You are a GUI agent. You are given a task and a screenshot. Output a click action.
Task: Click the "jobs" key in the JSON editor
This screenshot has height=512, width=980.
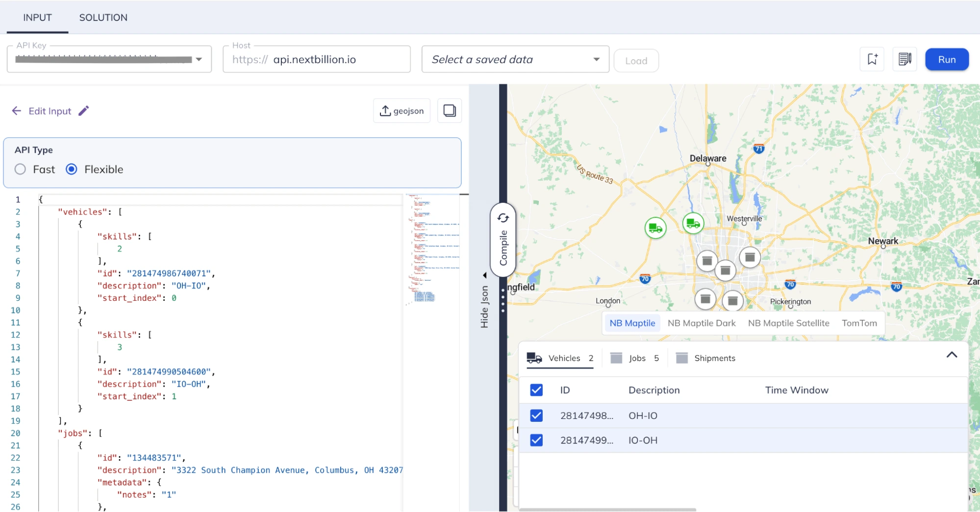coord(73,433)
